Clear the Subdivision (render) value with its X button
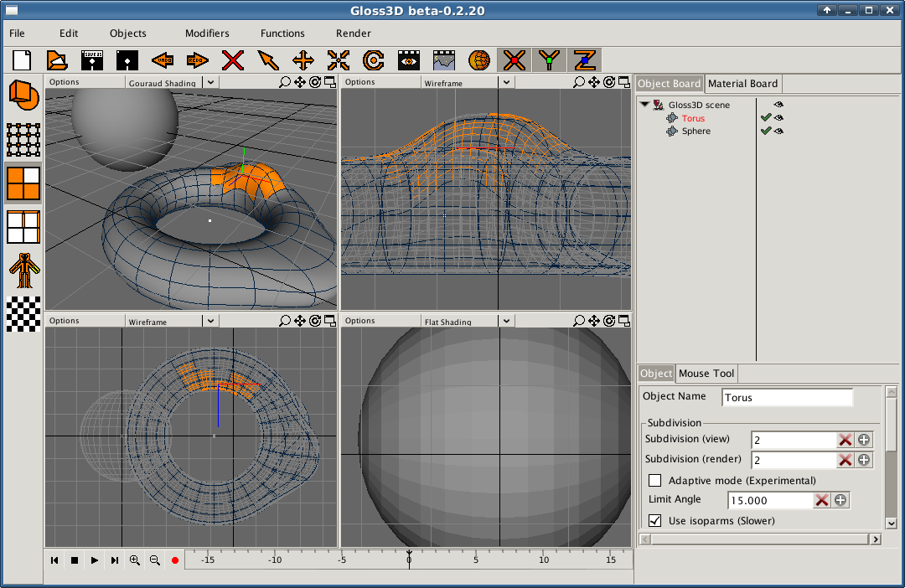905x588 pixels. pos(846,460)
